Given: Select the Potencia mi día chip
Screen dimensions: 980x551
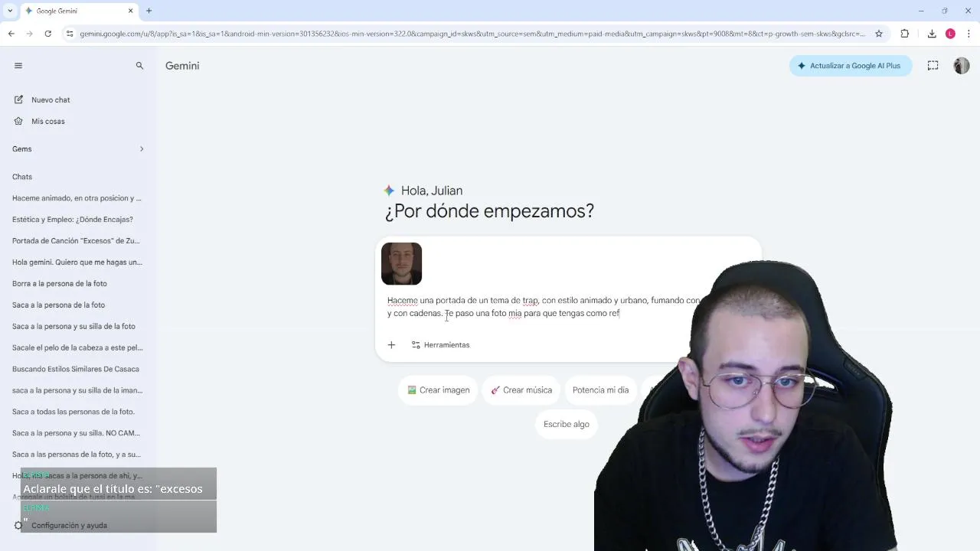Looking at the screenshot, I should [601, 390].
